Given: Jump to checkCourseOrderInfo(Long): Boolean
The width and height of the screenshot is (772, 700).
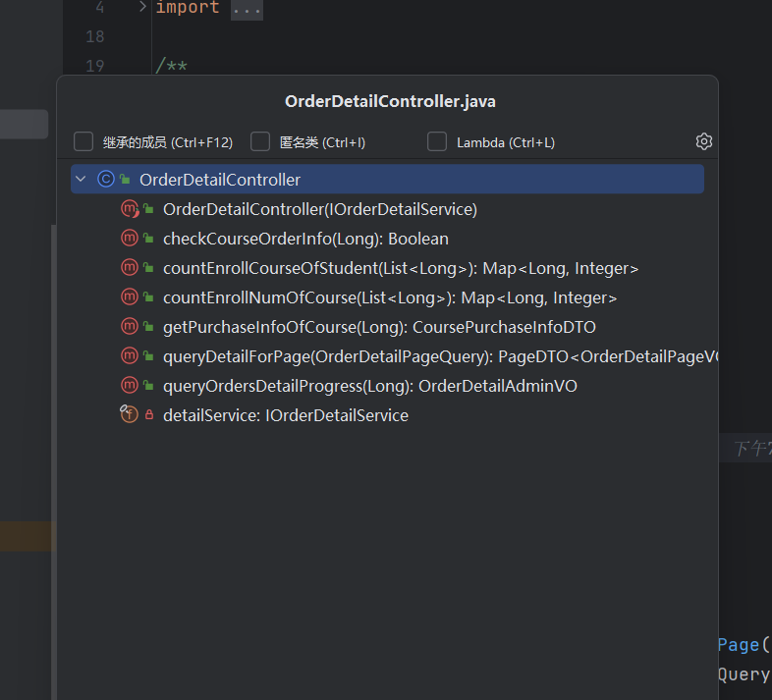Looking at the screenshot, I should (305, 239).
